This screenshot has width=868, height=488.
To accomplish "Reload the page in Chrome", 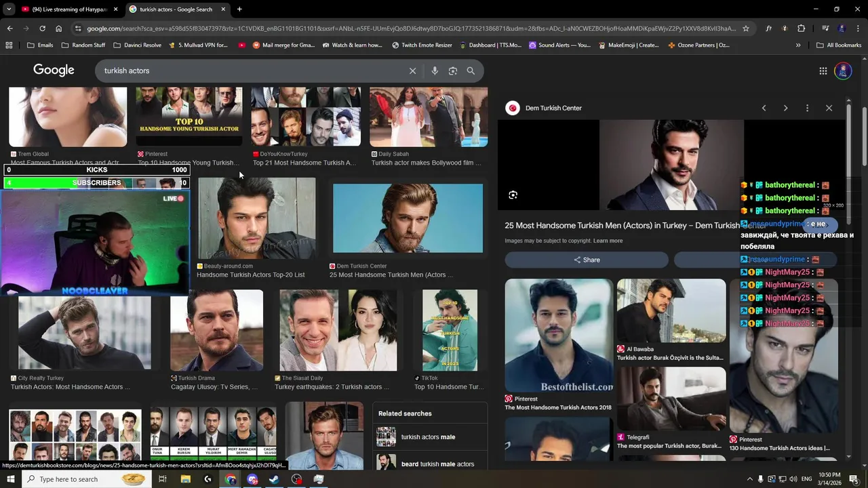I will 42,28.
